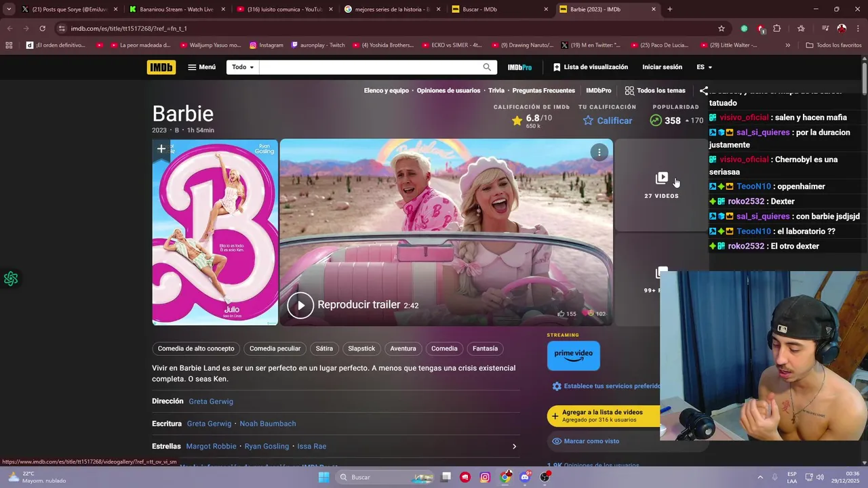Select Comedia genre chip
Viewport: 868px width, 488px height.
point(444,348)
